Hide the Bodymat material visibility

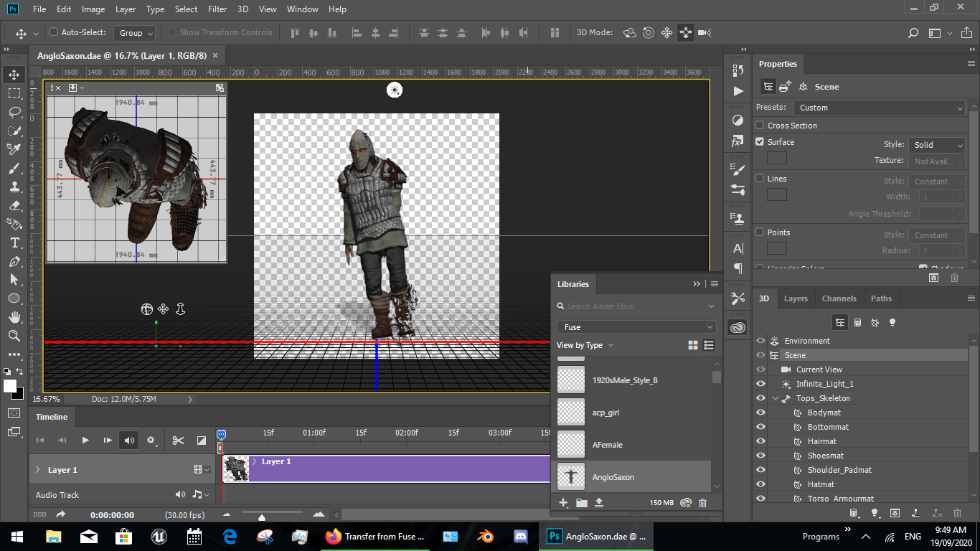[x=760, y=413]
